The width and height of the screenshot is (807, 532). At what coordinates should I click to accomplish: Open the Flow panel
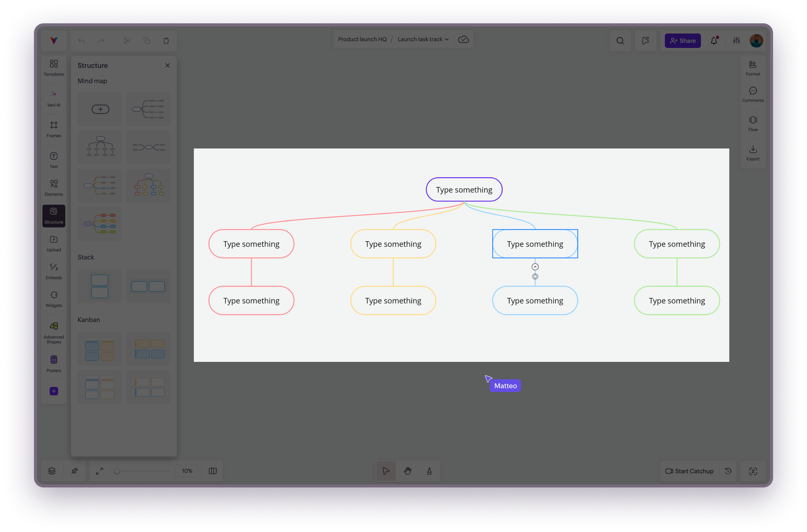[x=753, y=124]
